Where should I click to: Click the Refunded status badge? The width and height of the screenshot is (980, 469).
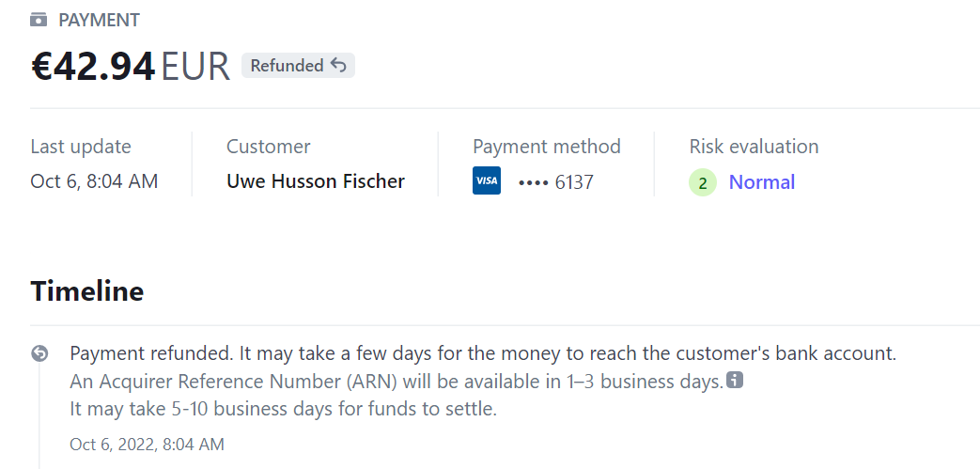click(x=298, y=66)
